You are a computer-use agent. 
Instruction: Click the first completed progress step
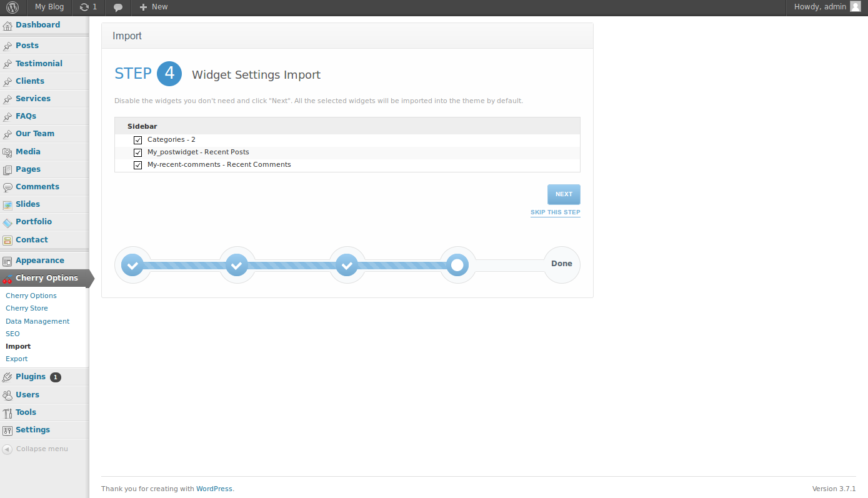[132, 265]
